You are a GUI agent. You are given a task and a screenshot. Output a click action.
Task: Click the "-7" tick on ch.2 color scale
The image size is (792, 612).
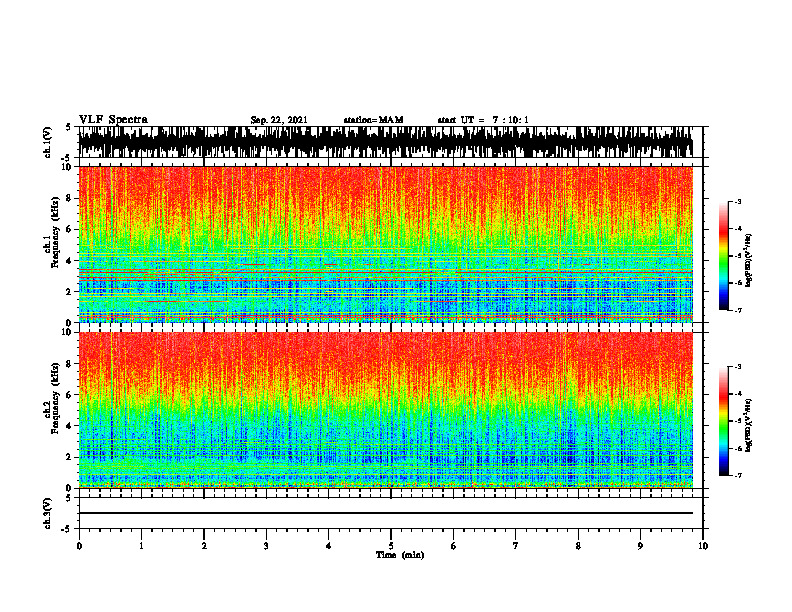pyautogui.click(x=737, y=475)
